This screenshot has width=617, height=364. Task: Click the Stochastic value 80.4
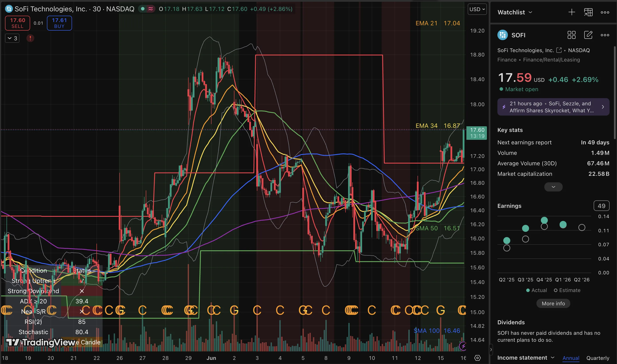click(x=82, y=332)
